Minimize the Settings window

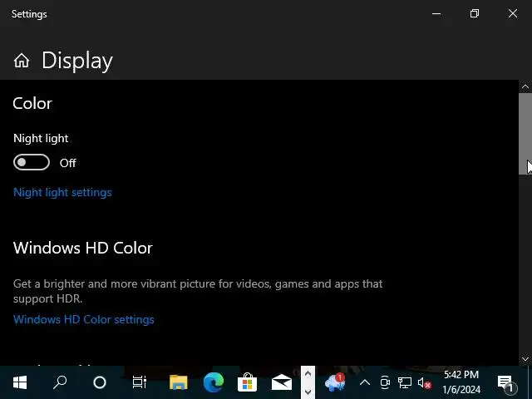[436, 14]
